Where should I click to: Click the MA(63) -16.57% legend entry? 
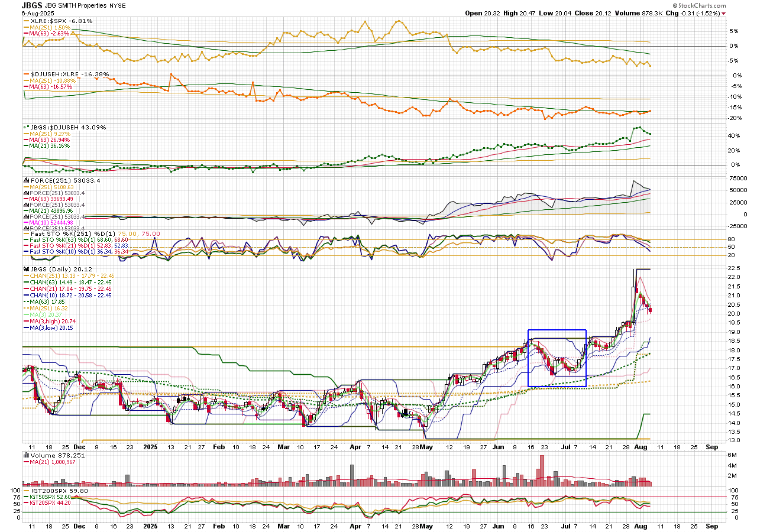[51, 86]
